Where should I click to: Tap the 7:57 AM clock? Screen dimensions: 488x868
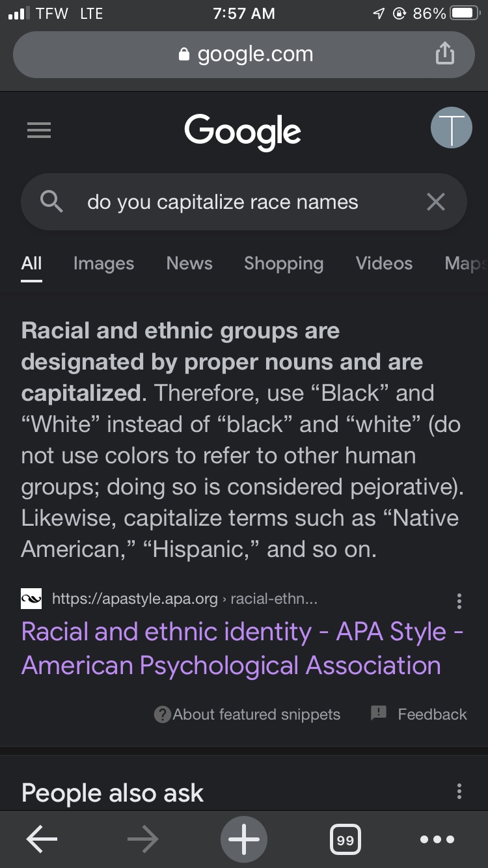(244, 14)
